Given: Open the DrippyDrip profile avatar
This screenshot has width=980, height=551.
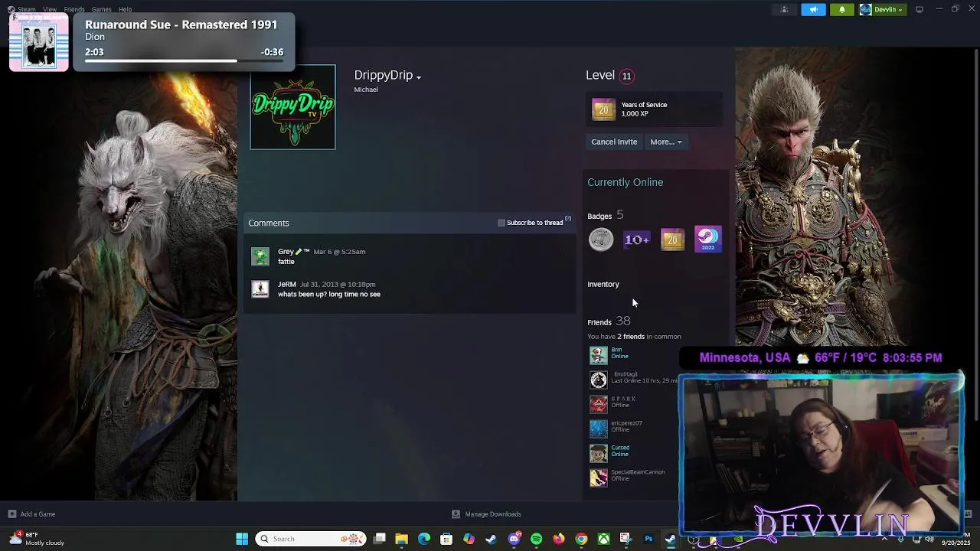Looking at the screenshot, I should [292, 107].
